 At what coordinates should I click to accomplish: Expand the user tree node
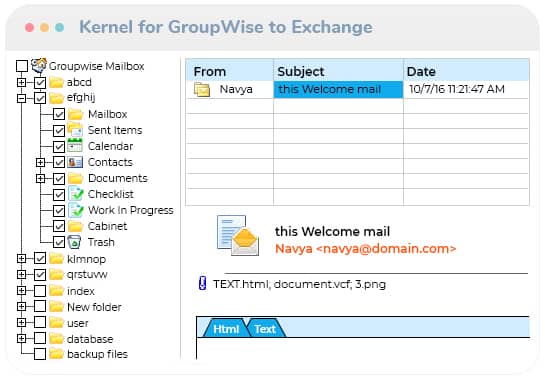pyautogui.click(x=22, y=322)
